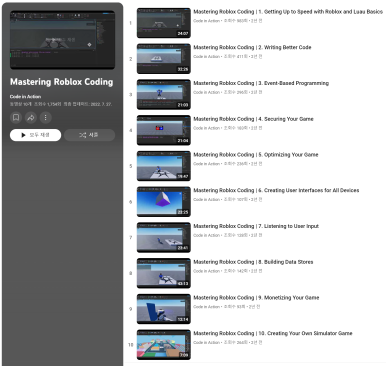This screenshot has width=386, height=366.
Task: Open title '2. Writing Better Code'
Action: [252, 47]
